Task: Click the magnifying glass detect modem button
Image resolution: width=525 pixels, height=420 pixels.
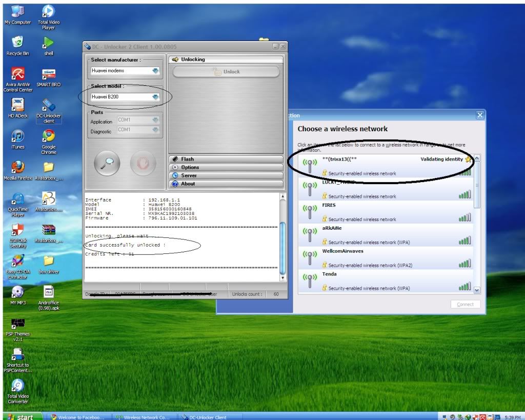Action: (107, 164)
